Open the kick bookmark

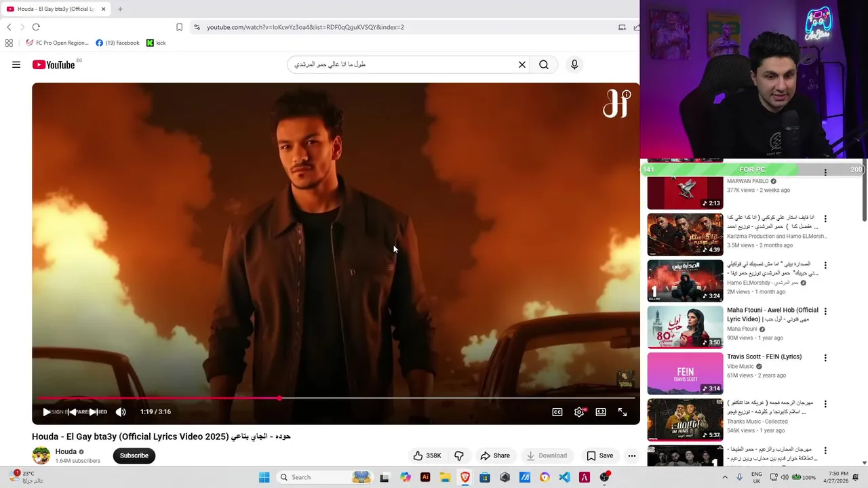156,43
